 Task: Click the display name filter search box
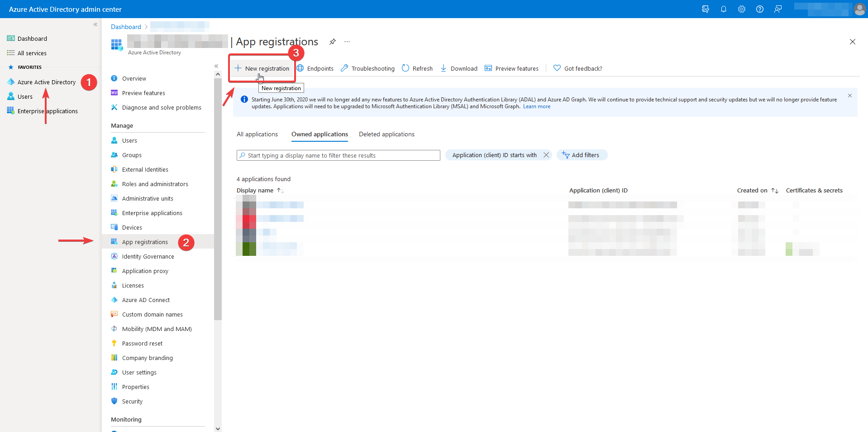click(x=338, y=155)
